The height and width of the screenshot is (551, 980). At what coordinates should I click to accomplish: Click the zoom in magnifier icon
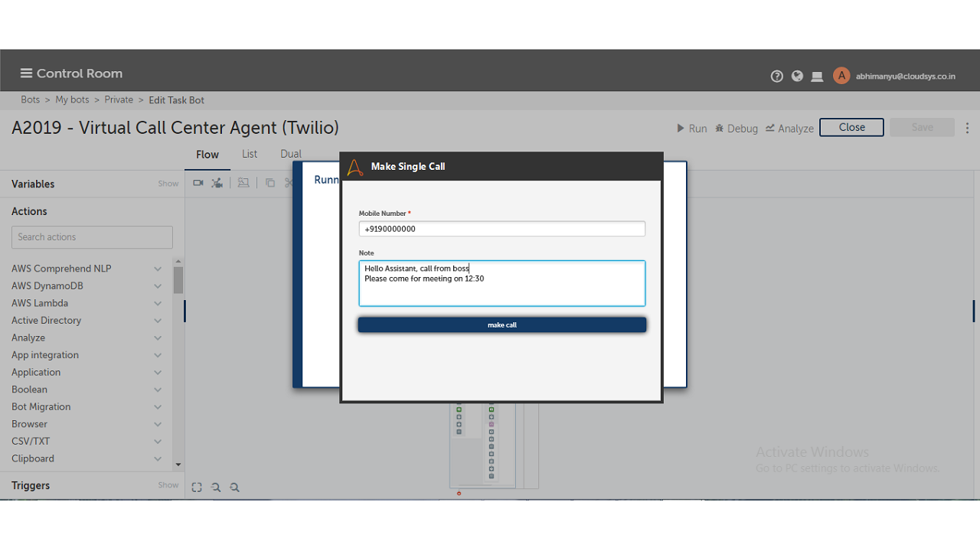pyautogui.click(x=235, y=487)
